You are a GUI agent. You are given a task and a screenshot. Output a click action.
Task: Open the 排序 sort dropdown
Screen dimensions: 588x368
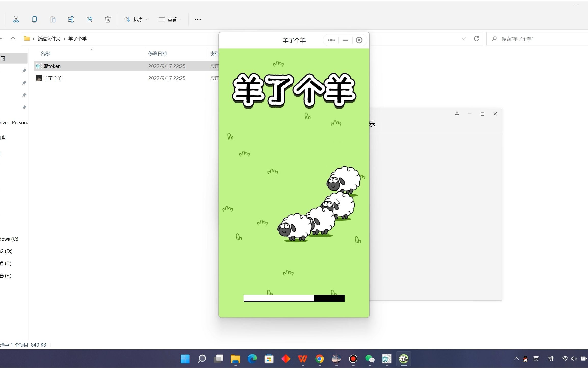[136, 19]
